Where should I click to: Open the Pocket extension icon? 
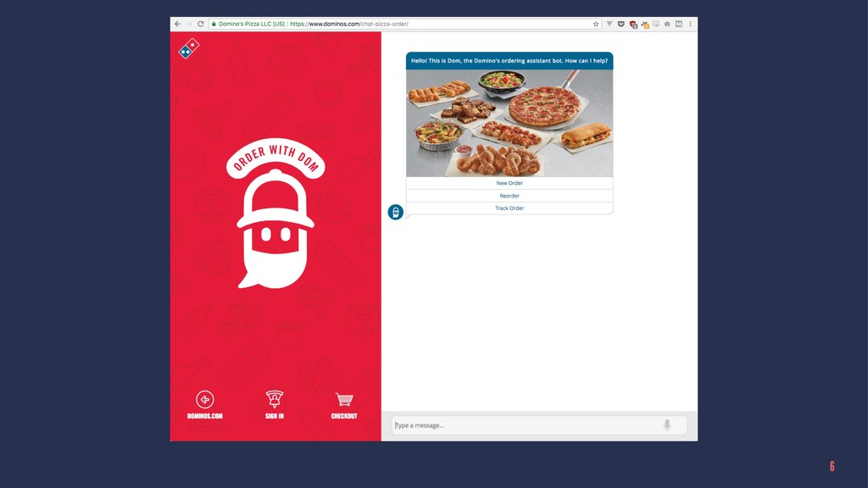pos(621,24)
